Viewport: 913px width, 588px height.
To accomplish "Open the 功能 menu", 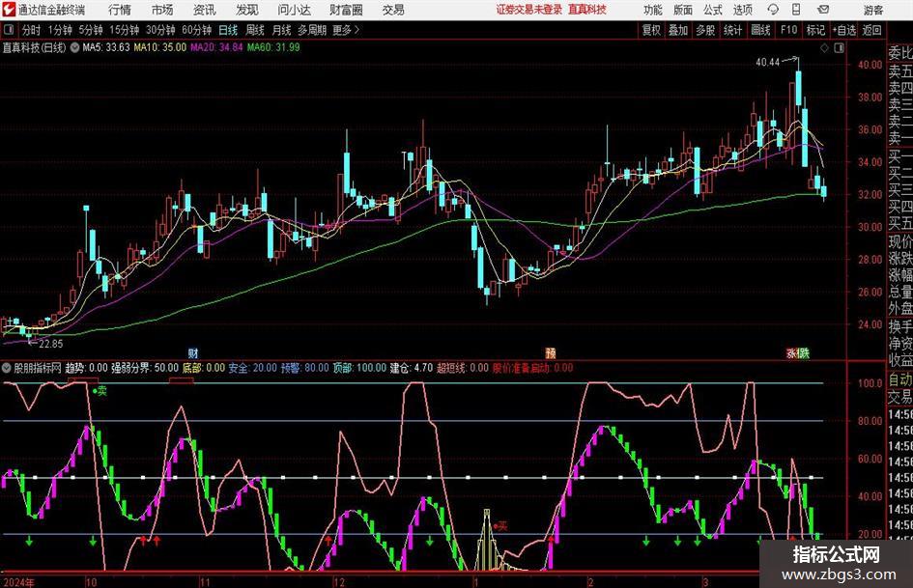I will click(653, 10).
